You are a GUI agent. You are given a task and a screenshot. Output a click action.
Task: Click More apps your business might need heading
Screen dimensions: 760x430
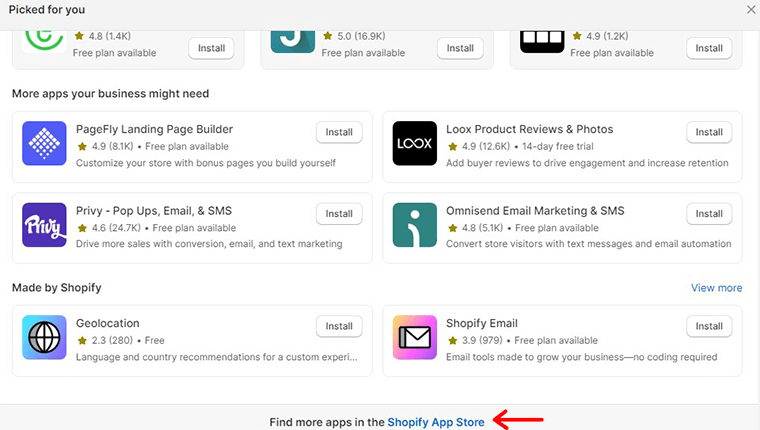[x=111, y=94]
